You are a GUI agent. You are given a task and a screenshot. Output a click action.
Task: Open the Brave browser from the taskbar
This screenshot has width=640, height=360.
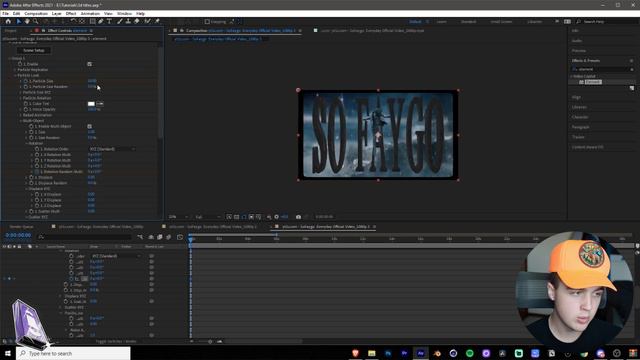pyautogui.click(x=356, y=353)
